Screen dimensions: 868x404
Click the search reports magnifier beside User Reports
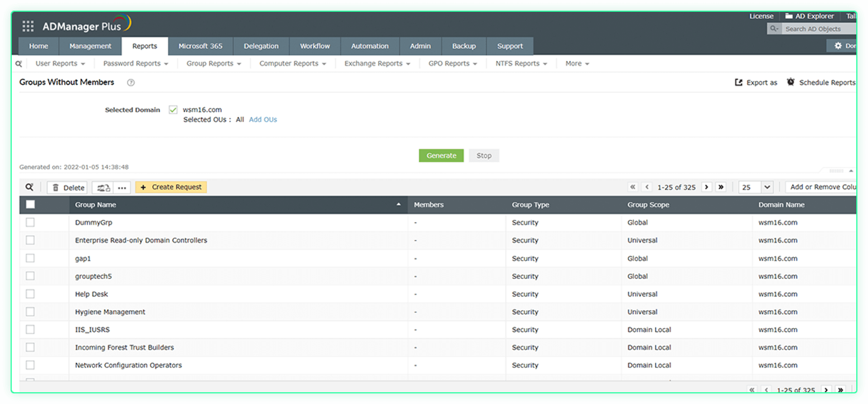tap(19, 64)
